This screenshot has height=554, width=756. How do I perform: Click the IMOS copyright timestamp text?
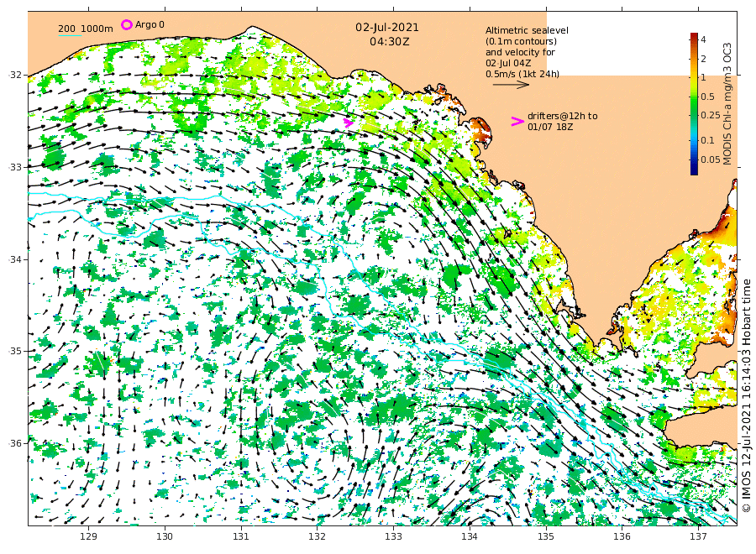pos(747,395)
